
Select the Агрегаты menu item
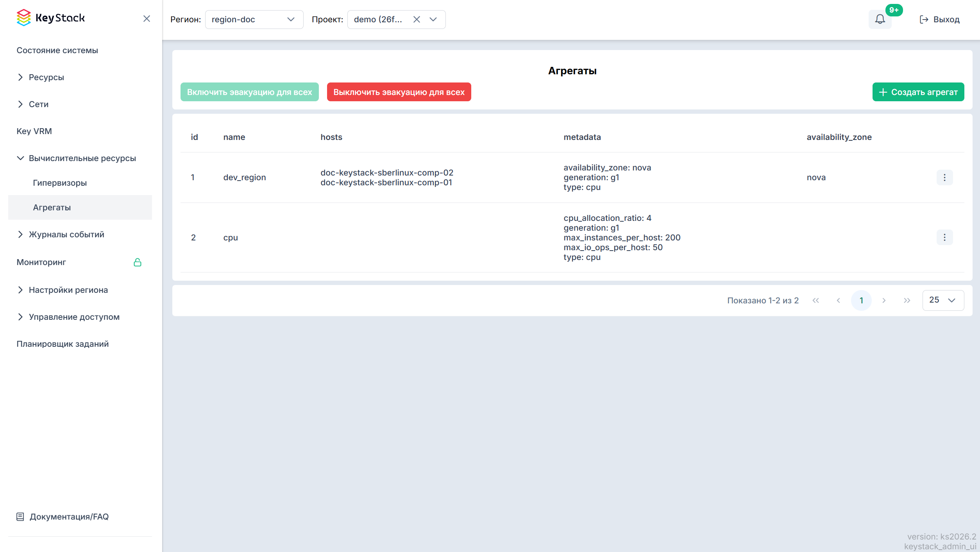click(80, 208)
